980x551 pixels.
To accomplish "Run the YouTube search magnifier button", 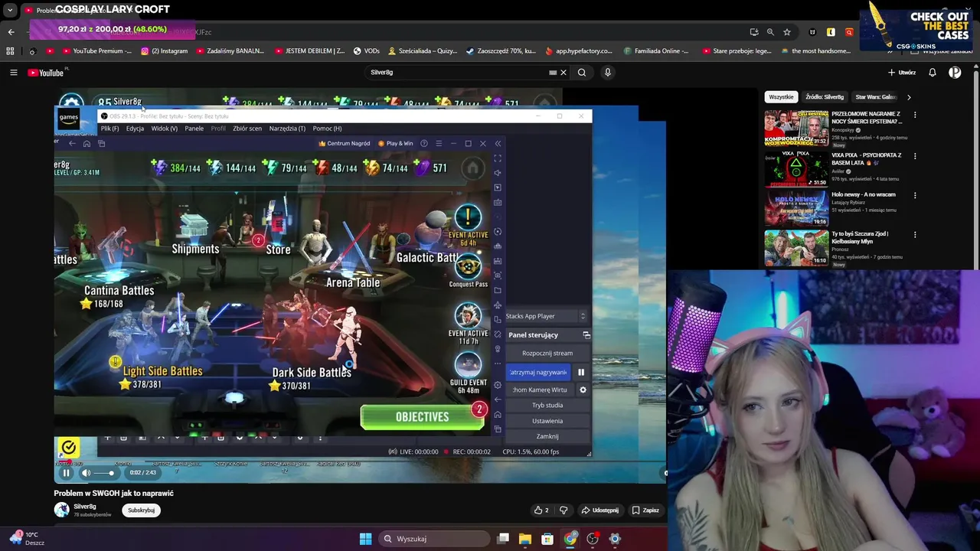I will 582,73.
